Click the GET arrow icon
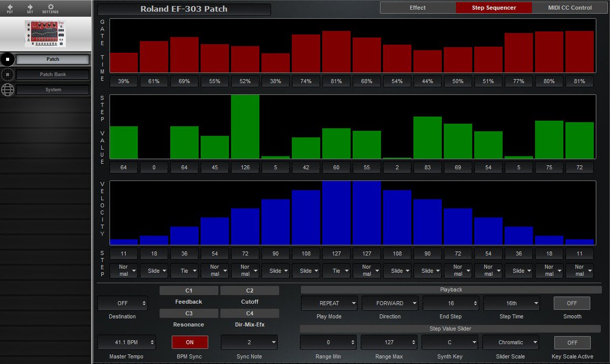This screenshot has height=364, width=610. pyautogui.click(x=30, y=7)
